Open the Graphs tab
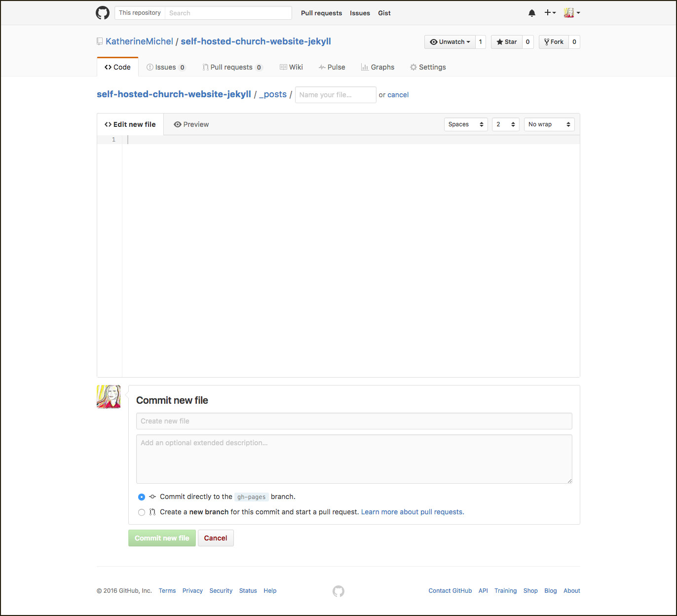The width and height of the screenshot is (677, 616). [x=377, y=67]
